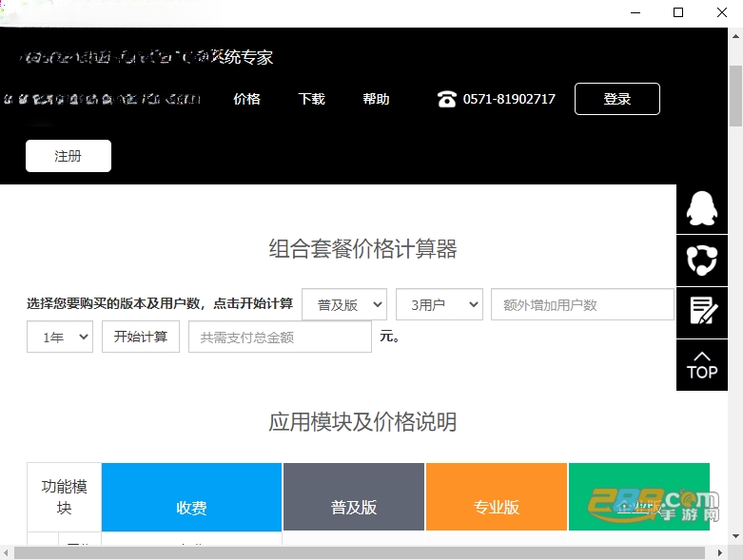This screenshot has width=743, height=560.
Task: Click the 功能模块 table header cell
Action: 64,497
